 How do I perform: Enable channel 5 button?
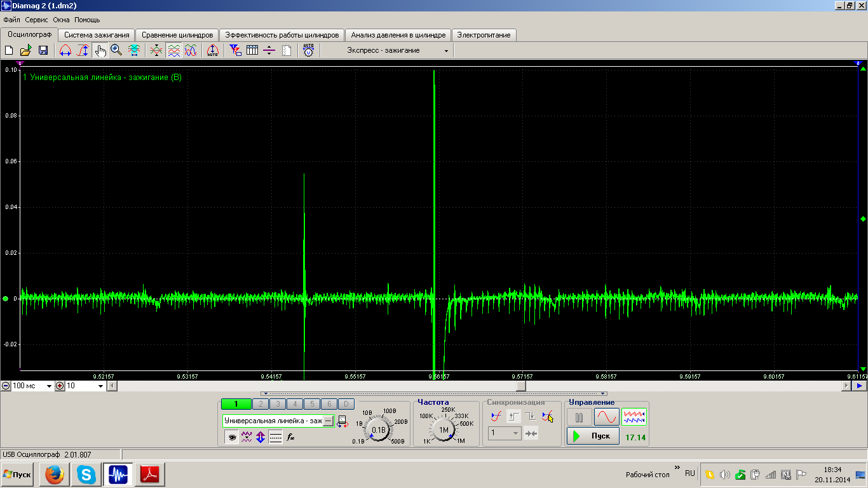(x=312, y=404)
